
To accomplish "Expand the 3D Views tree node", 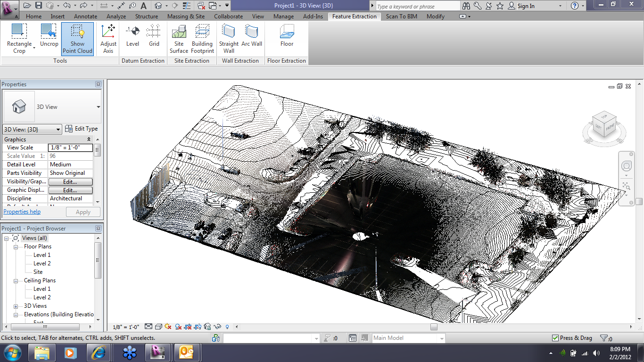I will [16, 306].
